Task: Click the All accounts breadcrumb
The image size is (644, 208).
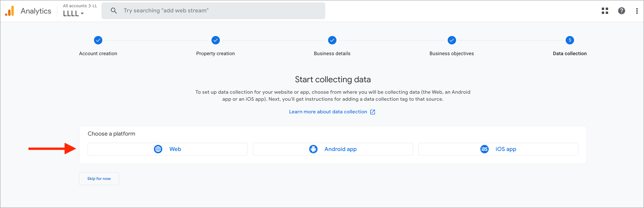Action: (x=75, y=6)
